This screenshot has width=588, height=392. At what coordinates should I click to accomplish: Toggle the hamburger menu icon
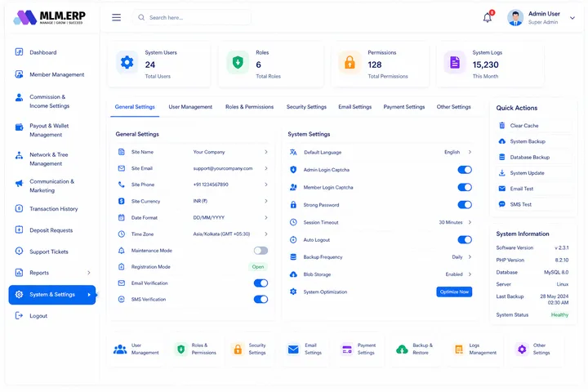pyautogui.click(x=116, y=17)
